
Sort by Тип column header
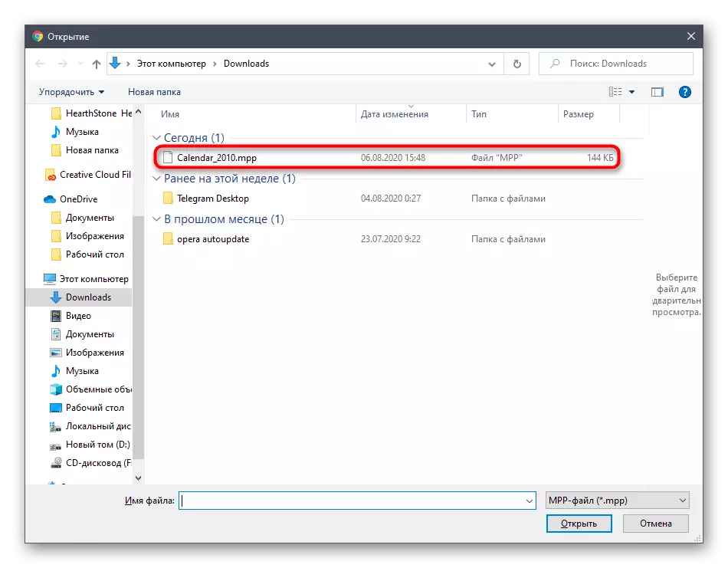[x=479, y=114]
